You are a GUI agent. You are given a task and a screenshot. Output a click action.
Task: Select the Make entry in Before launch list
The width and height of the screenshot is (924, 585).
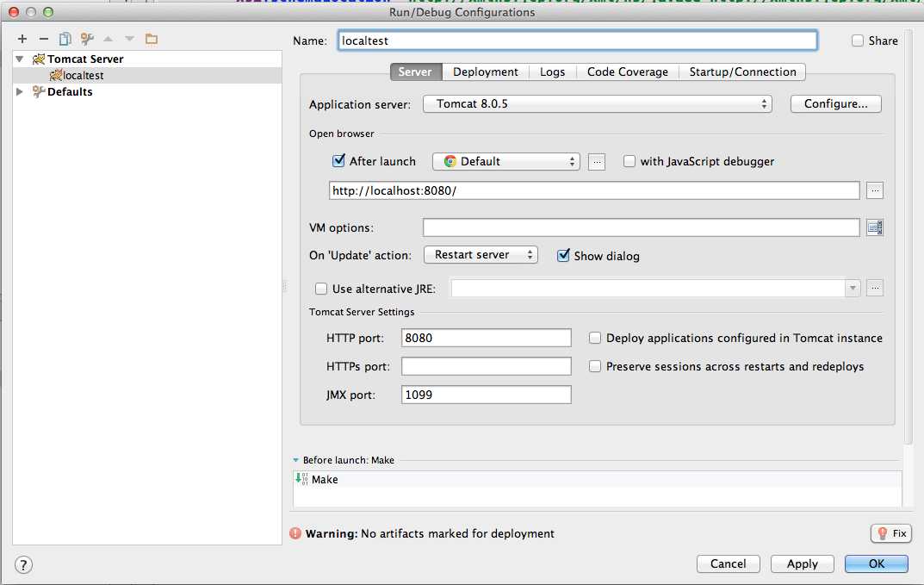597,479
